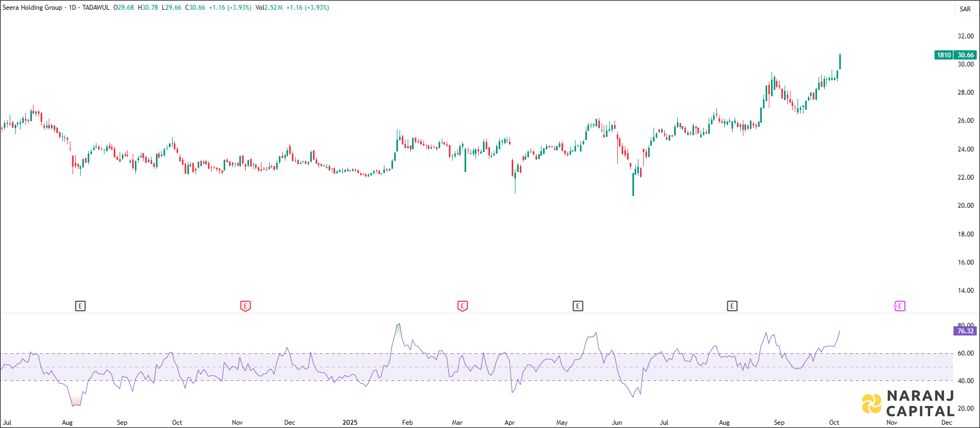
Task: Click the 14.00 price axis level
Action: click(965, 291)
